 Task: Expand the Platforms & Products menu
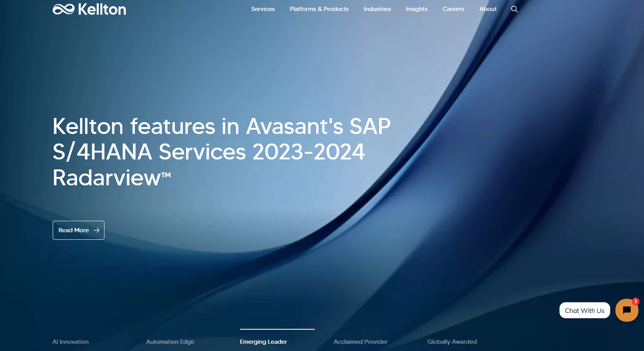click(319, 9)
